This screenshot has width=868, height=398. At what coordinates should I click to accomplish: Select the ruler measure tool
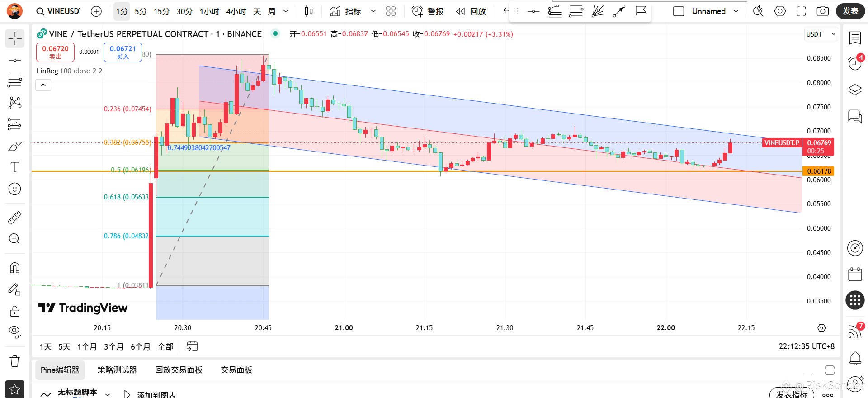click(x=15, y=218)
